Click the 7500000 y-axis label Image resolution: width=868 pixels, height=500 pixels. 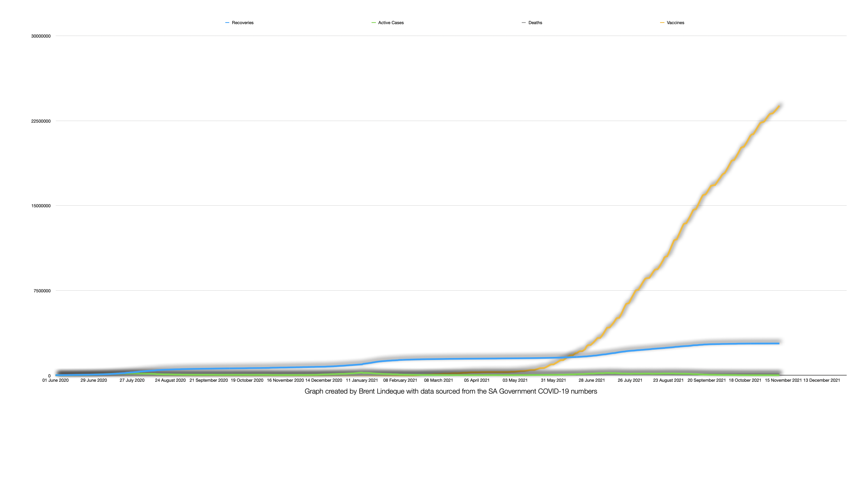[x=42, y=291]
